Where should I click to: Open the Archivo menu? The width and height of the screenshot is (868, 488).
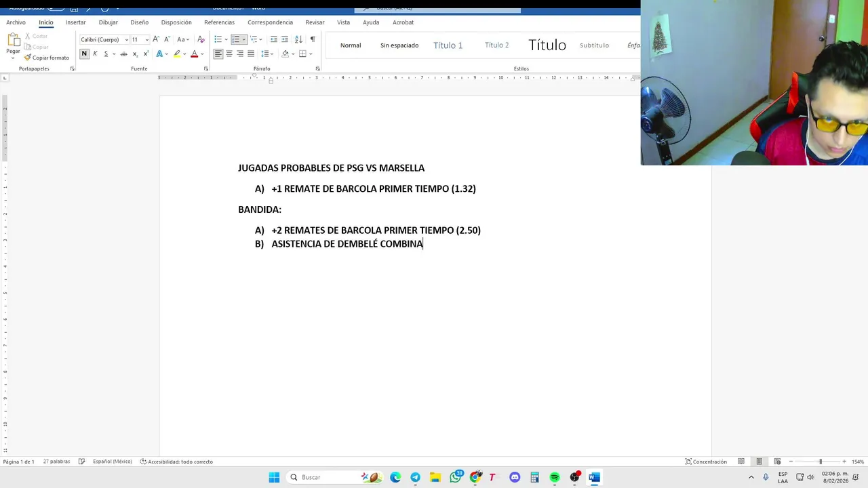coord(16,22)
